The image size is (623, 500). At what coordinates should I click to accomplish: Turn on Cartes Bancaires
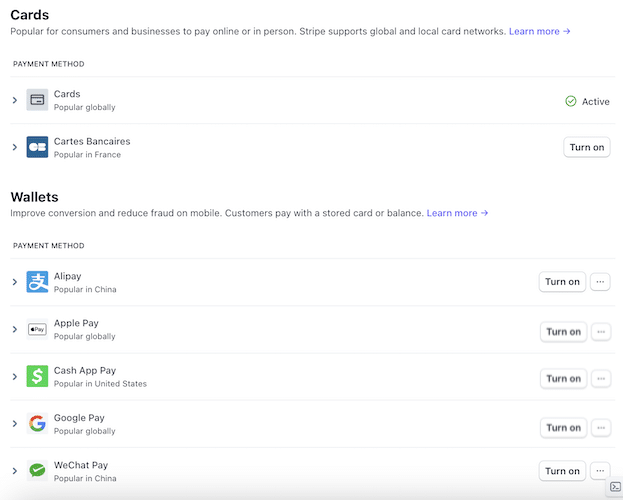click(x=587, y=147)
